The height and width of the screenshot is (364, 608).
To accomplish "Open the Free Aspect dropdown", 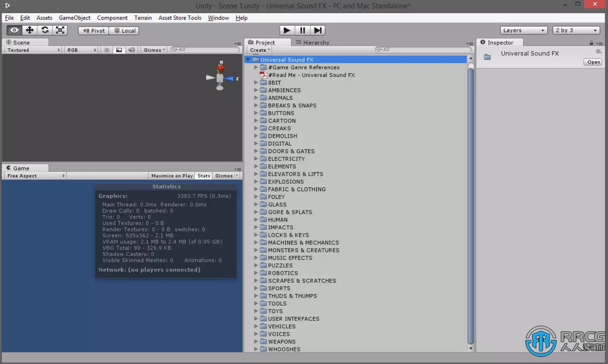I will tap(35, 176).
